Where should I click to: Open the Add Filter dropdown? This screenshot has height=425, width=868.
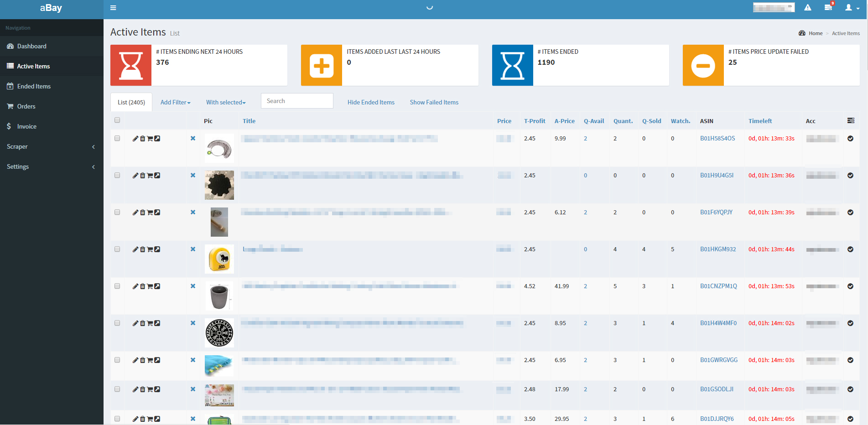(176, 103)
